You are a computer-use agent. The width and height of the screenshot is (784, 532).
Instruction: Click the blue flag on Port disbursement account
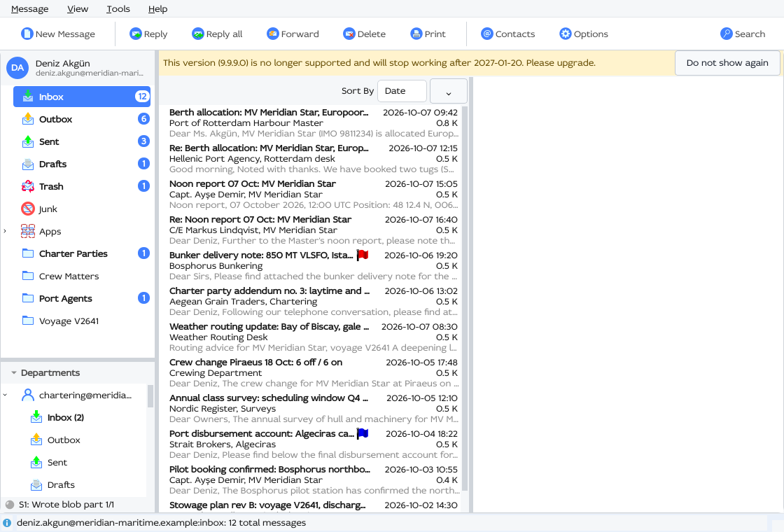pos(363,433)
